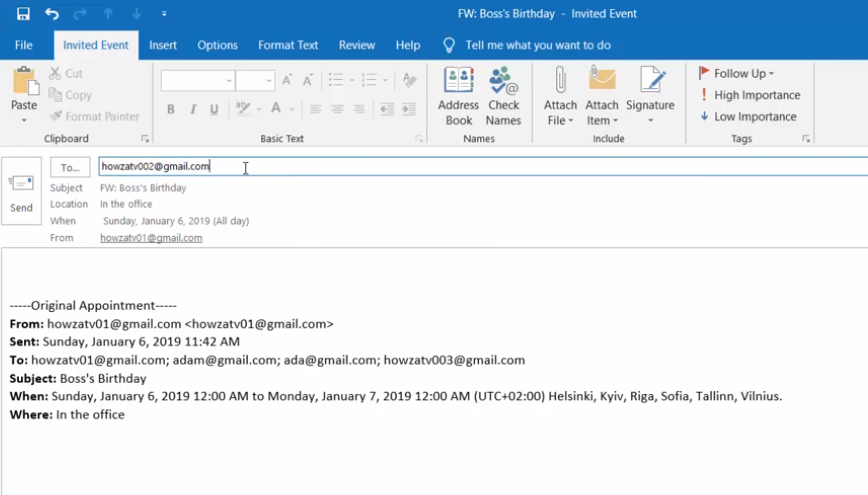Switch to the Options tab
The image size is (868, 495).
click(218, 45)
